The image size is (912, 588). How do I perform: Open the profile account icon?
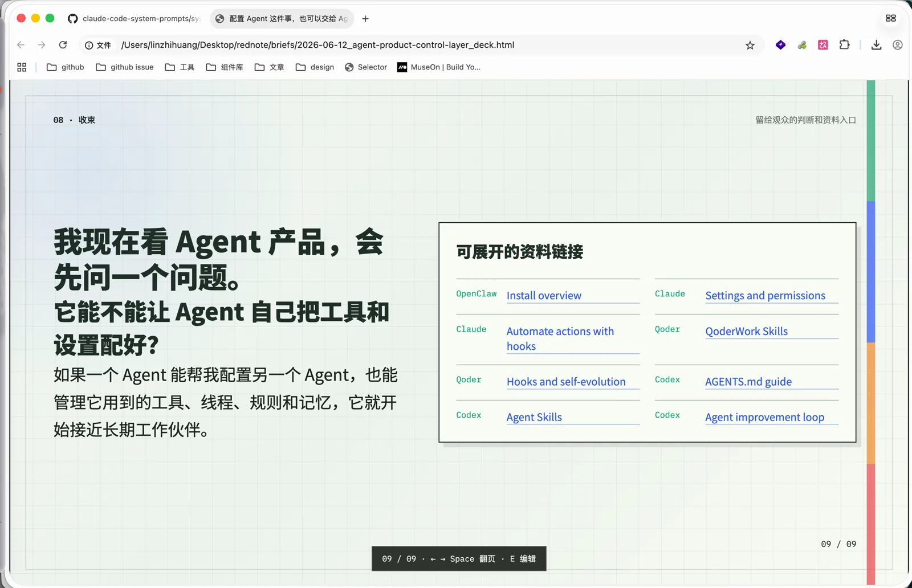tap(898, 45)
